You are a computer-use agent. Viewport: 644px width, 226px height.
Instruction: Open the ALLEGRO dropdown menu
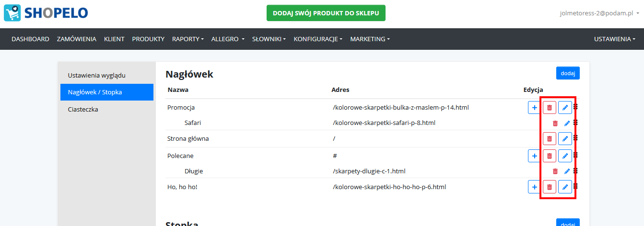pyautogui.click(x=228, y=39)
